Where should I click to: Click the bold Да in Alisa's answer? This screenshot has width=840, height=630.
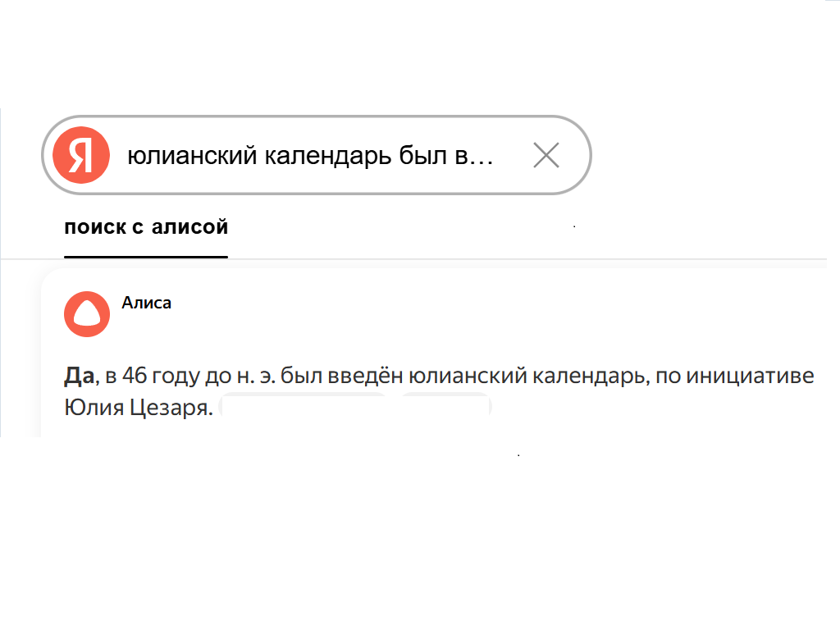click(75, 375)
